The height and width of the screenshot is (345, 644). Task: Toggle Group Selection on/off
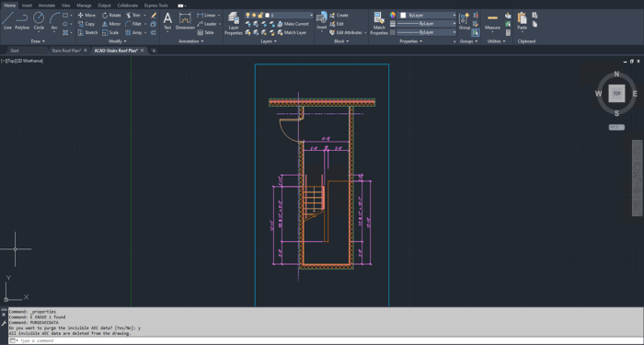pyautogui.click(x=476, y=32)
